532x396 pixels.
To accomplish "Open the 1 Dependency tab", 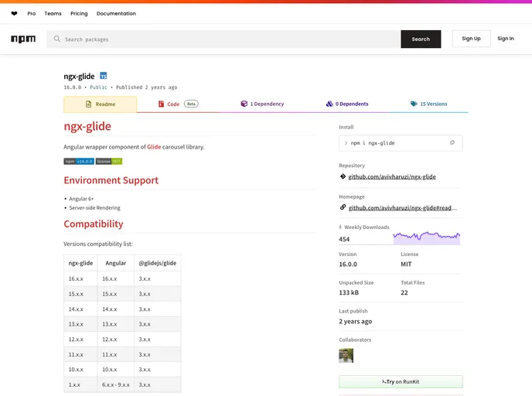I will pyautogui.click(x=262, y=104).
